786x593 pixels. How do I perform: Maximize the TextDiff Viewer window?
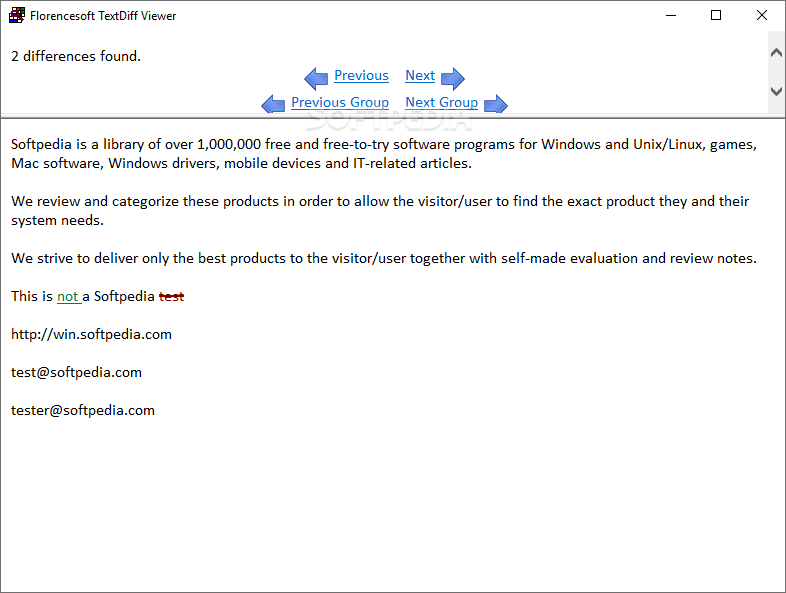716,16
